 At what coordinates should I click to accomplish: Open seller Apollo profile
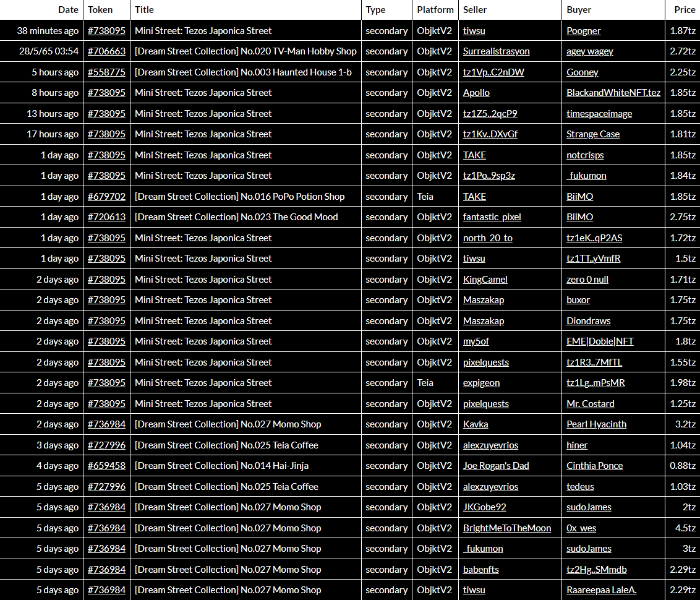click(x=476, y=93)
